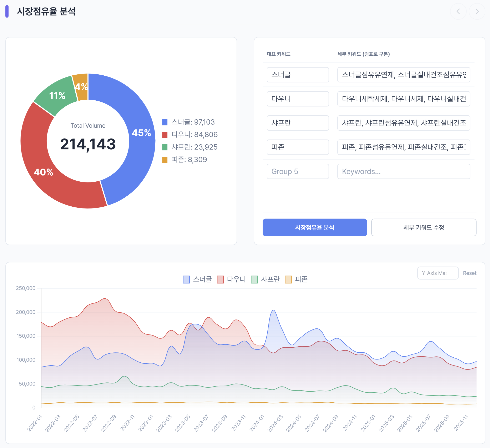Click the 2022-01 x-axis label
Viewport: 490px width, 448px height.
(x=35, y=423)
